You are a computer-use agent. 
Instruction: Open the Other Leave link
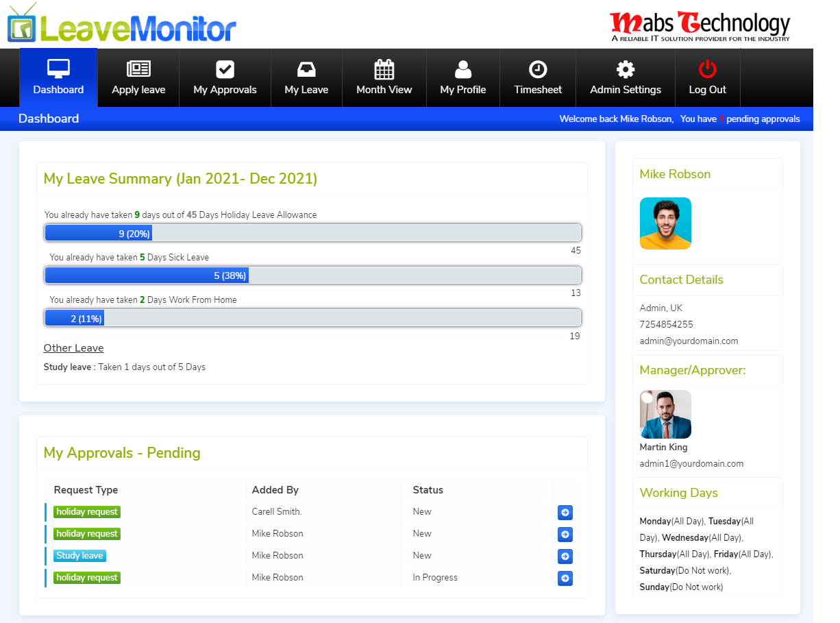point(73,347)
